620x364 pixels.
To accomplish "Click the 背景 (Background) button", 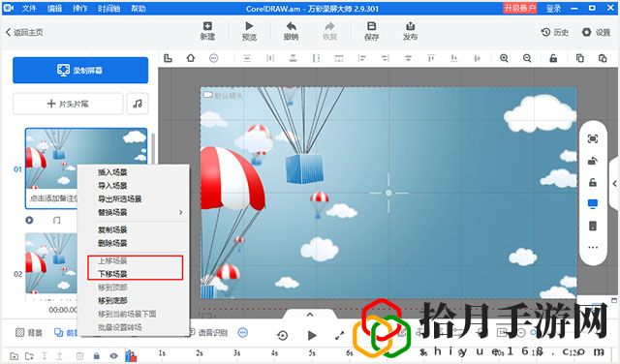I will (x=28, y=332).
